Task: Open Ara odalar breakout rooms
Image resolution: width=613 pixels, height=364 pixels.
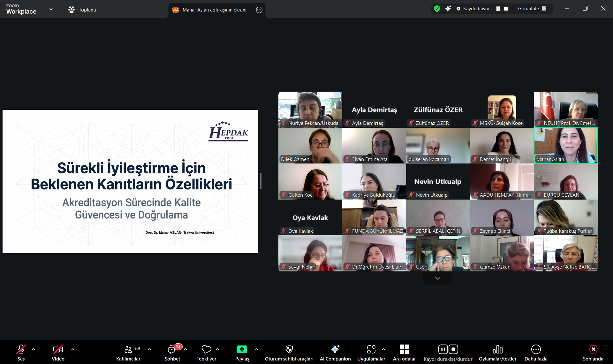Action: pos(404,349)
